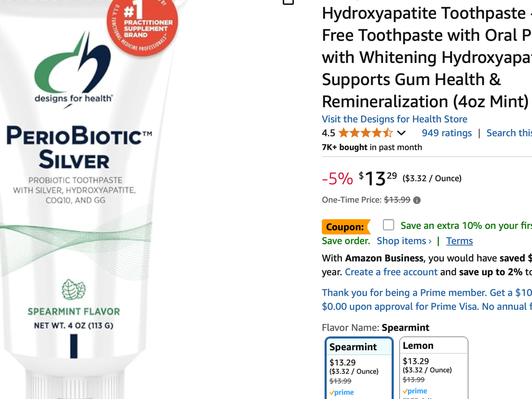Click the spearmint leaf icon on the product image
Image resolution: width=532 pixels, height=399 pixels.
click(x=74, y=289)
